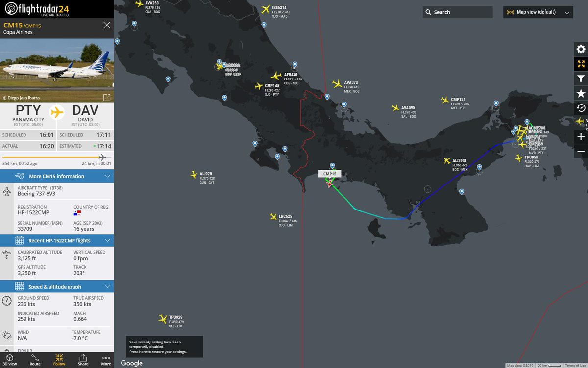
Task: Expand More CM15 information section
Action: 57,176
